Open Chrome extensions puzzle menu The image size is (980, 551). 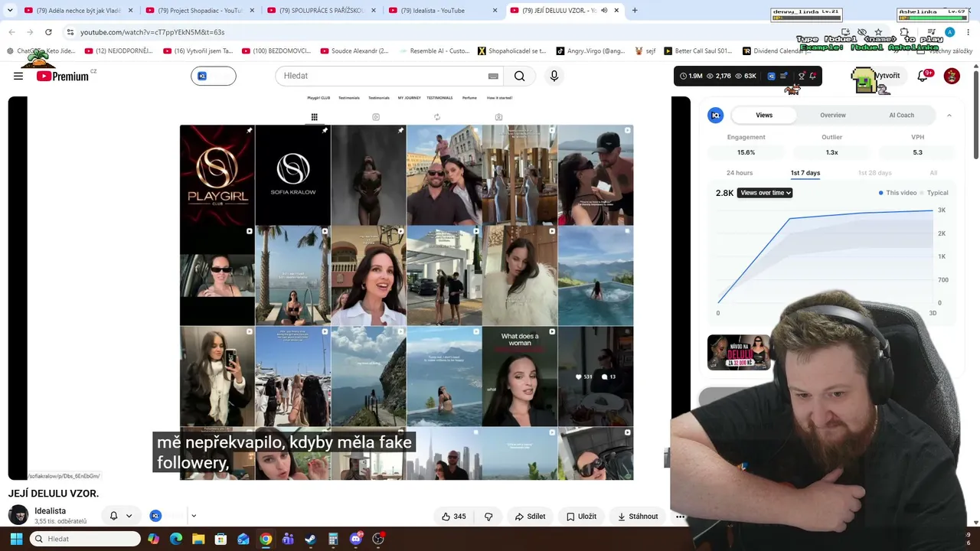(904, 32)
